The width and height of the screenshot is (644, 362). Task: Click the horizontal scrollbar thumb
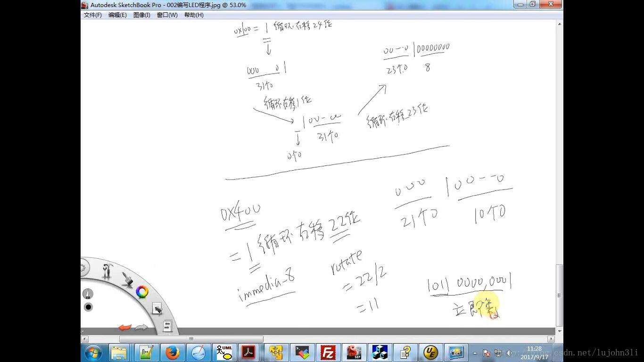pos(191,339)
